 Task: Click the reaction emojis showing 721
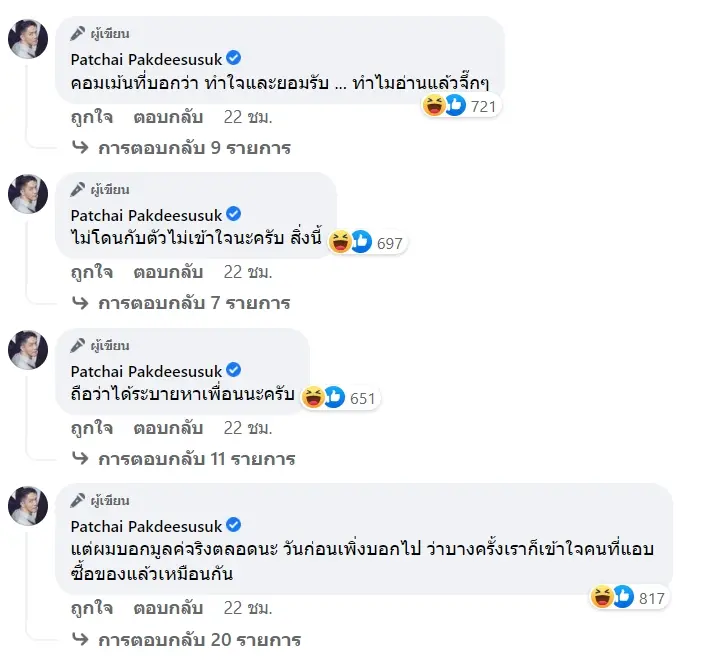[446, 105]
